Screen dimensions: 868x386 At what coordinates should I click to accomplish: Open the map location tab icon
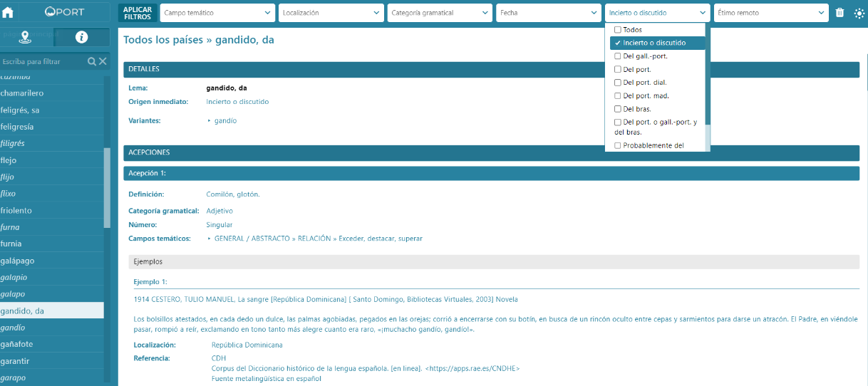(26, 38)
